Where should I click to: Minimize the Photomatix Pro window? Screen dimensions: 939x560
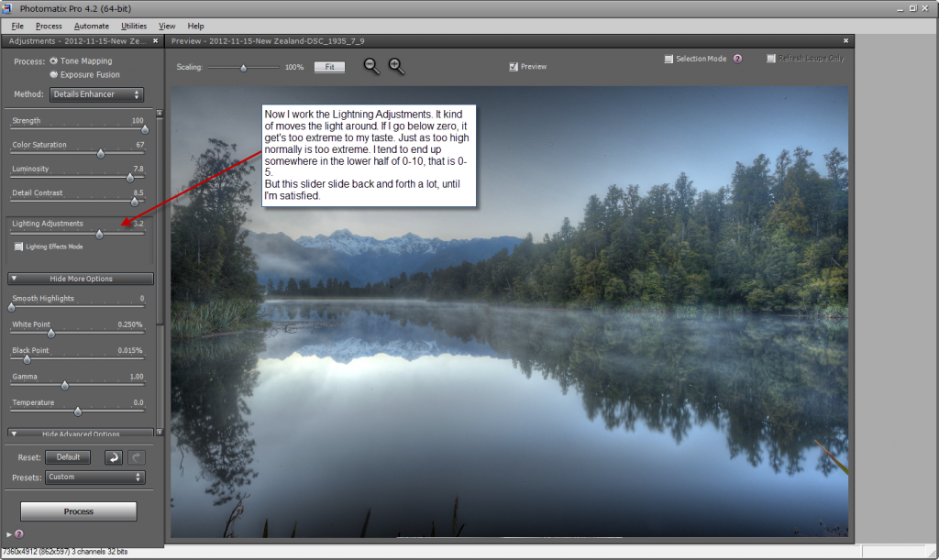coord(900,9)
